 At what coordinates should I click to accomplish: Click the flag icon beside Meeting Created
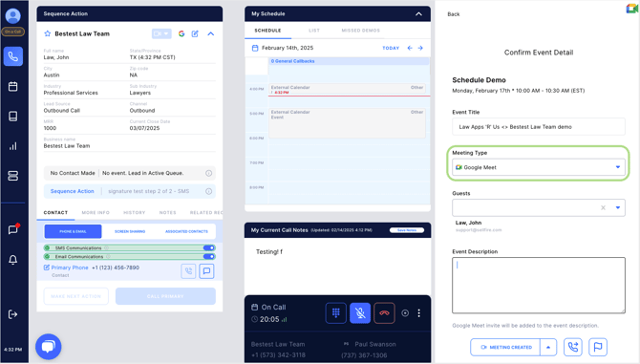click(x=598, y=347)
